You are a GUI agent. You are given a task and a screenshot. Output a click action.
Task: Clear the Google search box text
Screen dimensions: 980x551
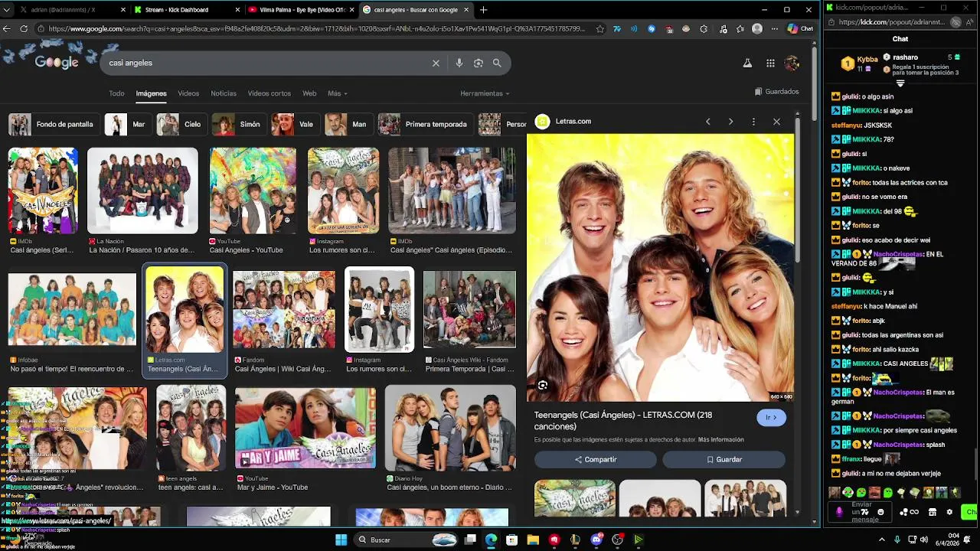(436, 63)
